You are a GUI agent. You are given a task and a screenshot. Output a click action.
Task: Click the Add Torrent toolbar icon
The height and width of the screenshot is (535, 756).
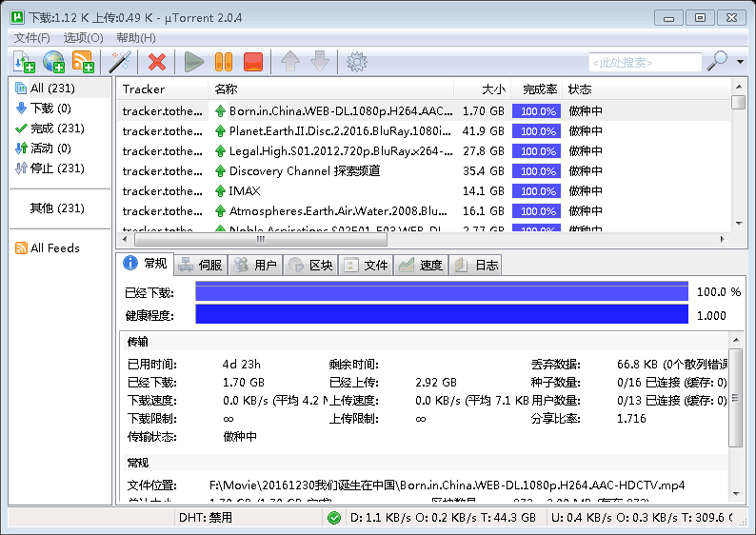(x=24, y=62)
